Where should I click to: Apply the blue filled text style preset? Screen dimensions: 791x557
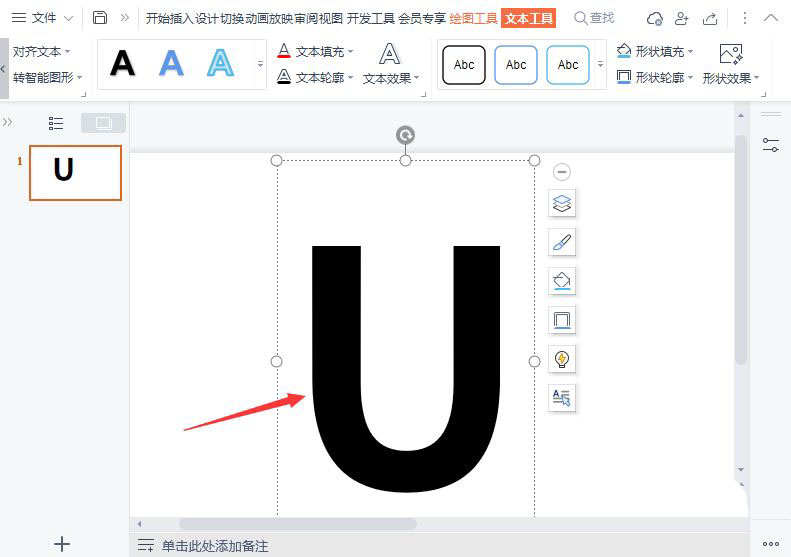tap(172, 64)
